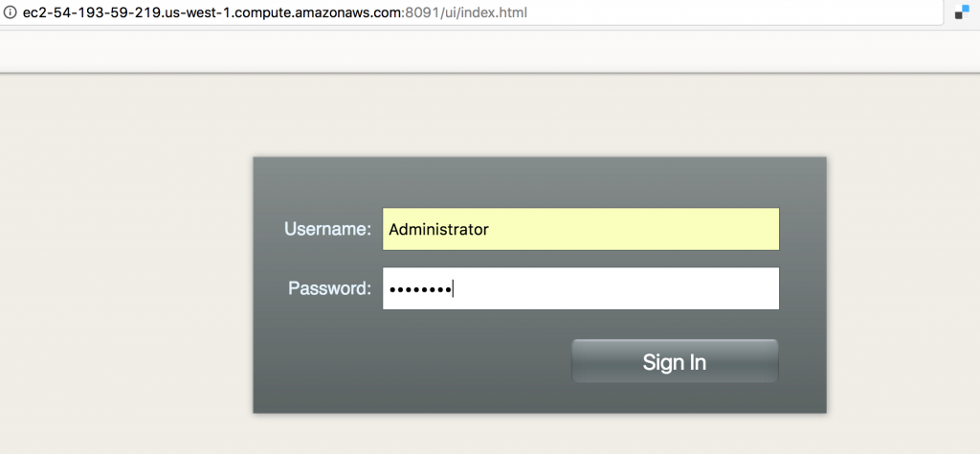This screenshot has width=980, height=454.
Task: Focus the Password input field
Action: pyautogui.click(x=581, y=288)
